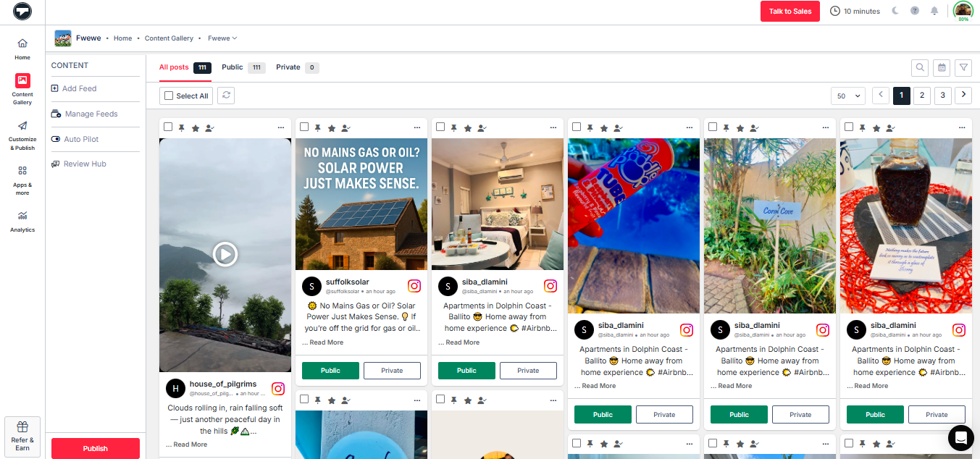Select Auto Pilot in the Content panel
The height and width of the screenshot is (459, 980).
click(80, 138)
